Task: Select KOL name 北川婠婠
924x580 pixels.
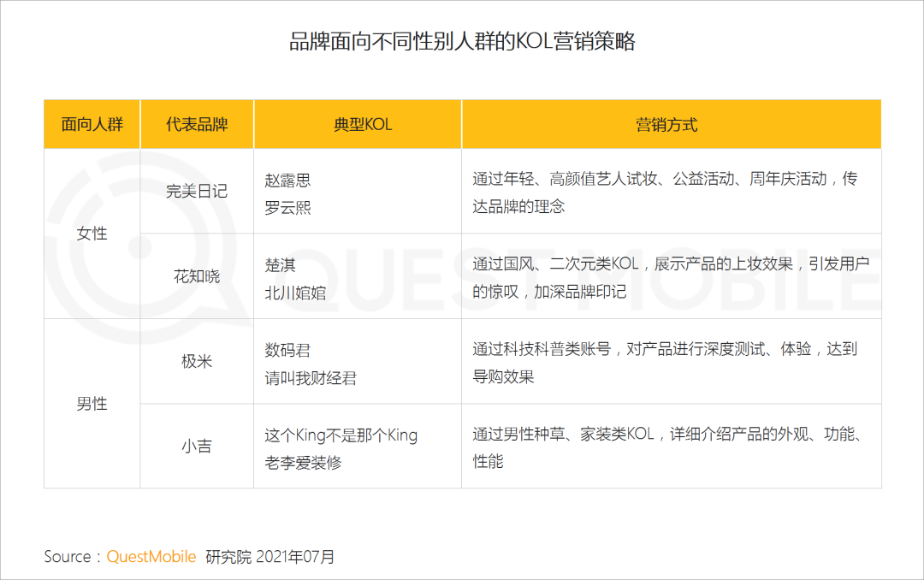Action: pyautogui.click(x=295, y=293)
